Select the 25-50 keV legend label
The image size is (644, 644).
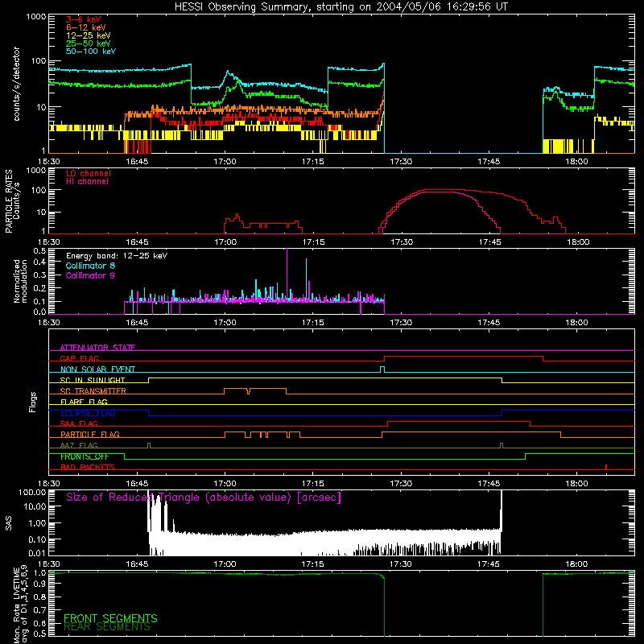[x=89, y=43]
